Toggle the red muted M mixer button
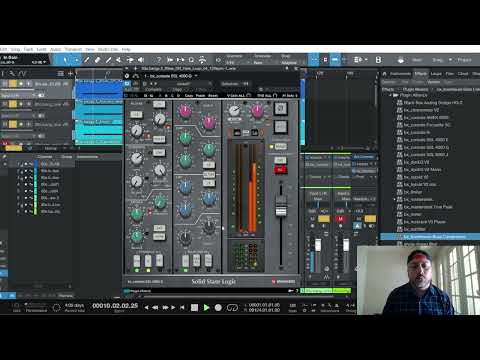 340,219
